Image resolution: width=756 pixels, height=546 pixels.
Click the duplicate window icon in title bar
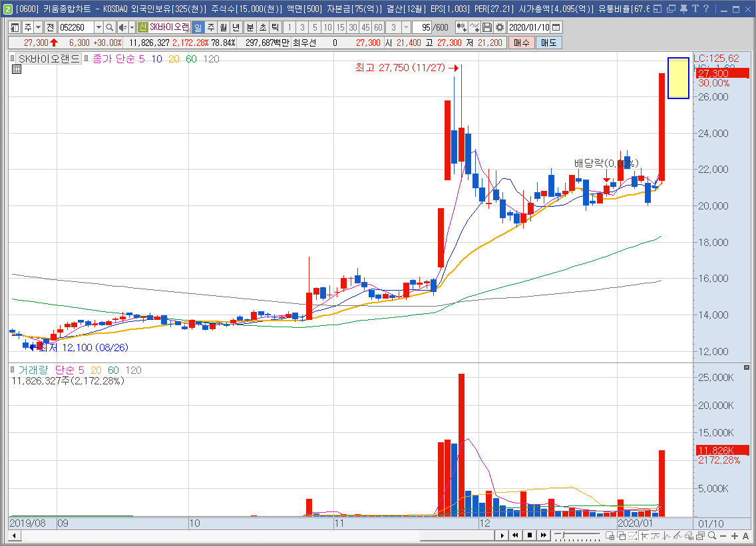click(x=671, y=9)
